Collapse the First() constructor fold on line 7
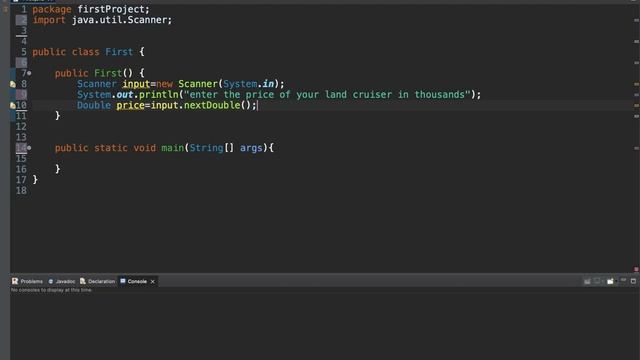Image resolution: width=640 pixels, height=360 pixels. (29, 73)
